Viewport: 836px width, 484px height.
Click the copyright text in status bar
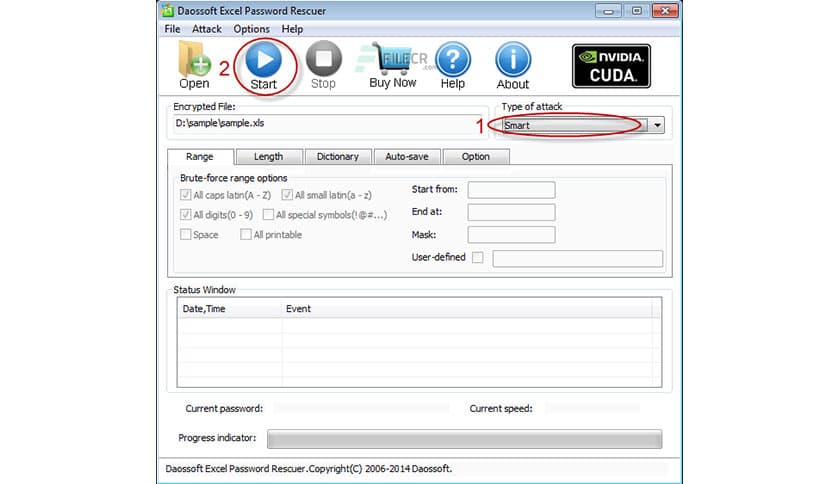coord(309,469)
